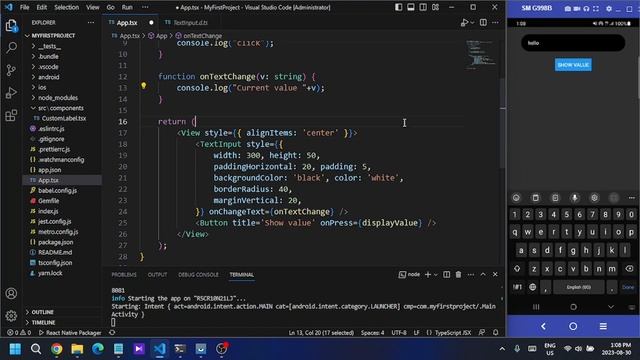Open the Accounts menu in the activity bar

(11, 293)
